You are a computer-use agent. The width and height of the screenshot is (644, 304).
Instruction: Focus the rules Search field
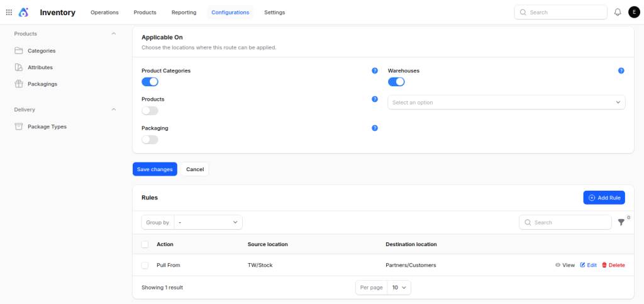565,222
